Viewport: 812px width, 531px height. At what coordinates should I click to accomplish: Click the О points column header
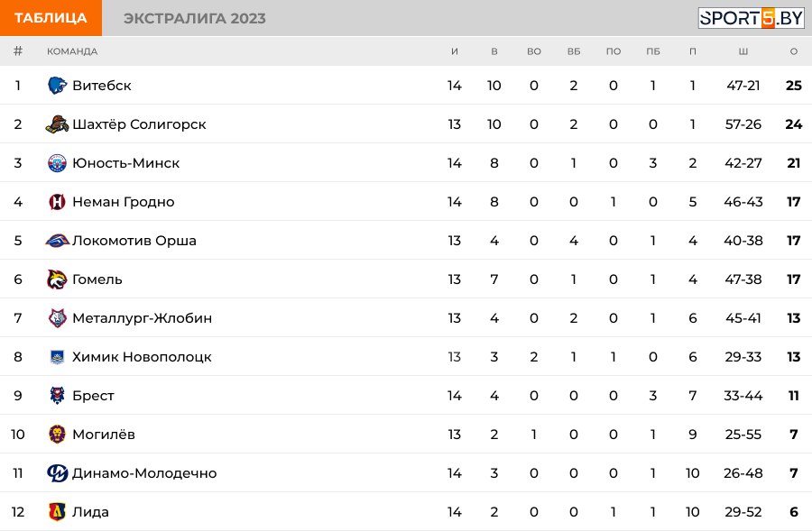[x=793, y=51]
